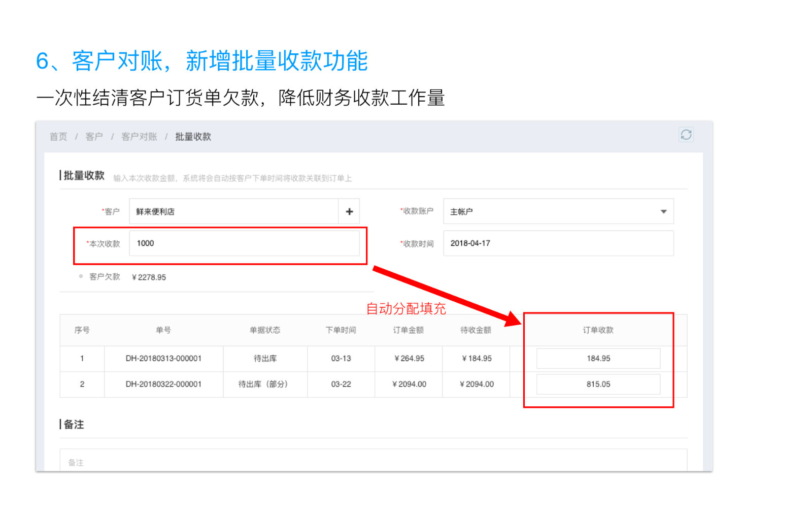Click the refresh icon in the breadcrumb bar
The width and height of the screenshot is (812, 508).
[x=686, y=135]
